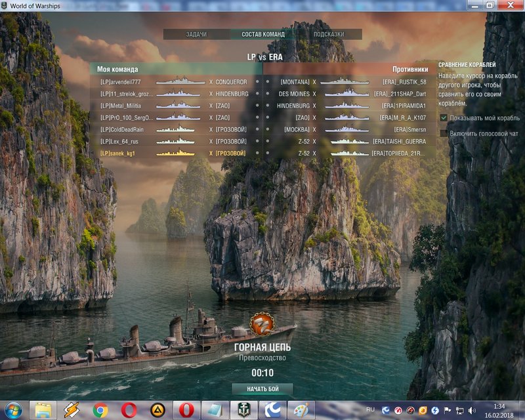This screenshot has width=525, height=420.
Task: Select enemy [ERA]_211SHAP_Dart
Action: click(400, 94)
